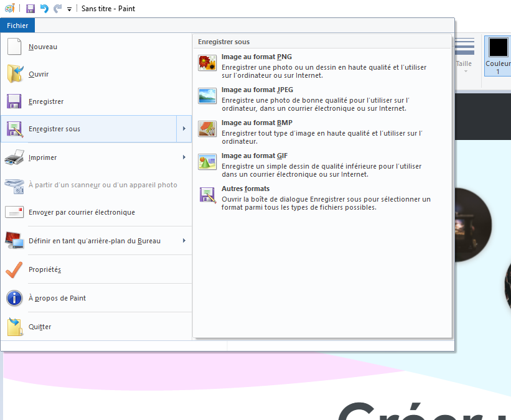Image resolution: width=511 pixels, height=420 pixels.
Task: Open the Customize Quick Access Toolbar dropdown
Action: coord(70,9)
